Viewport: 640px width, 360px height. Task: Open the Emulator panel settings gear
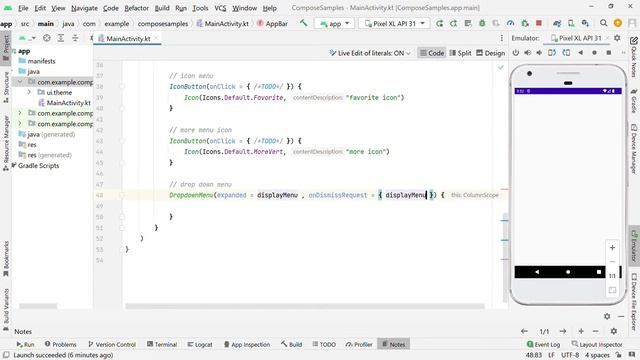(x=617, y=38)
